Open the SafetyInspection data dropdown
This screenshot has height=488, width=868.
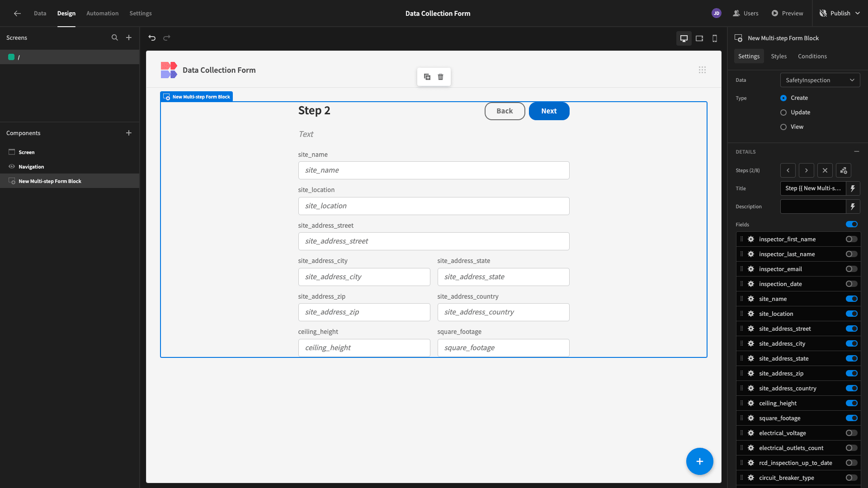[x=820, y=80]
